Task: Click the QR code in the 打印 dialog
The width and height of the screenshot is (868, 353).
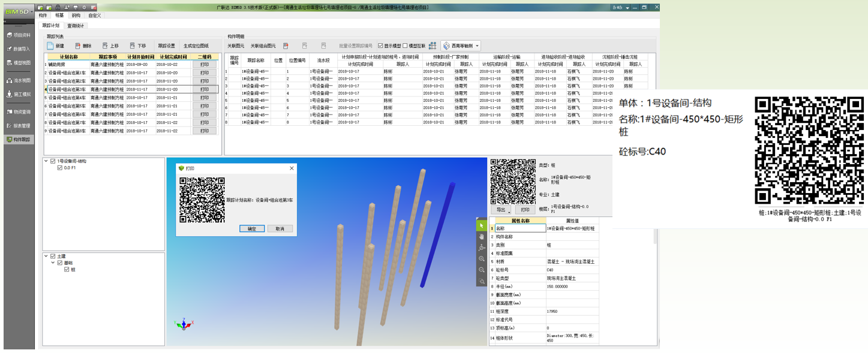Action: (202, 200)
